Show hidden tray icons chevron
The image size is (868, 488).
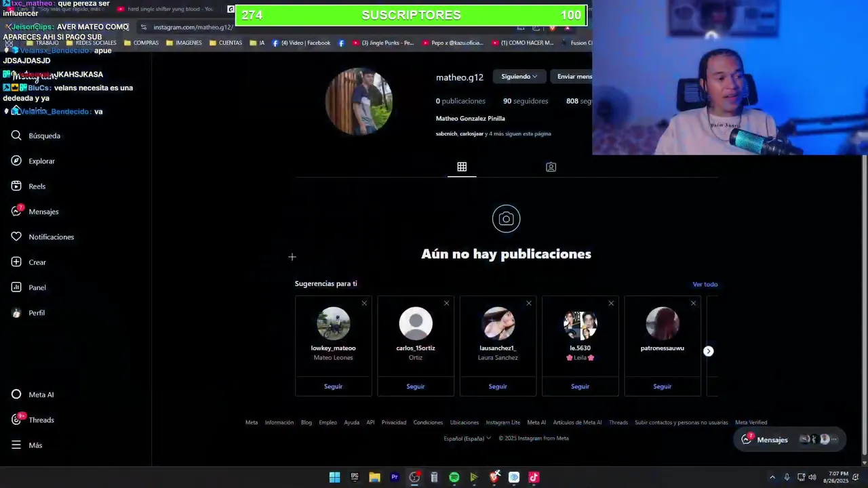[x=772, y=477]
